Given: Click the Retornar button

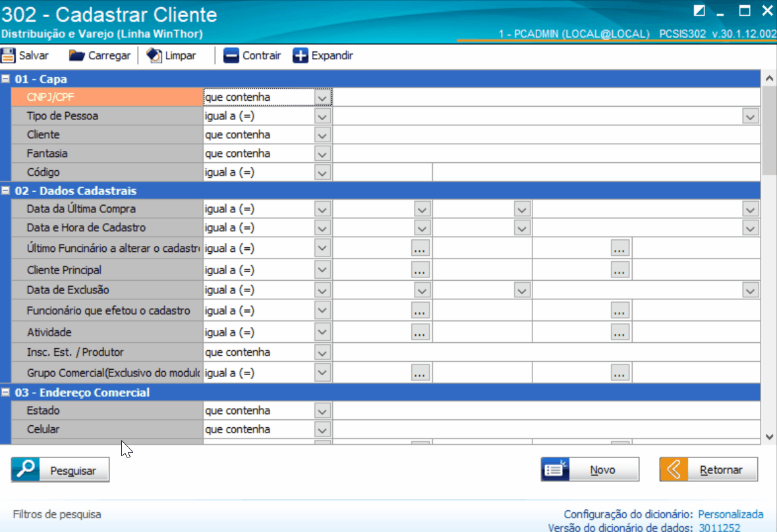Looking at the screenshot, I should (x=708, y=469).
